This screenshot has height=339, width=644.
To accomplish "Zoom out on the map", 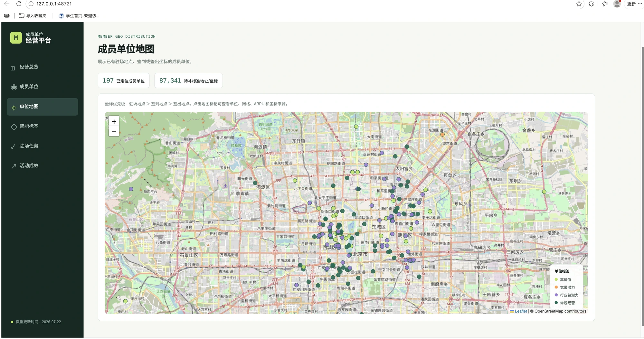I will [x=114, y=131].
